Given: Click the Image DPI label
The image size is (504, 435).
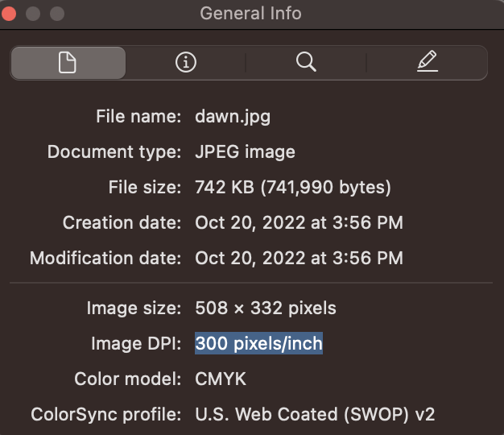Looking at the screenshot, I should (136, 344).
